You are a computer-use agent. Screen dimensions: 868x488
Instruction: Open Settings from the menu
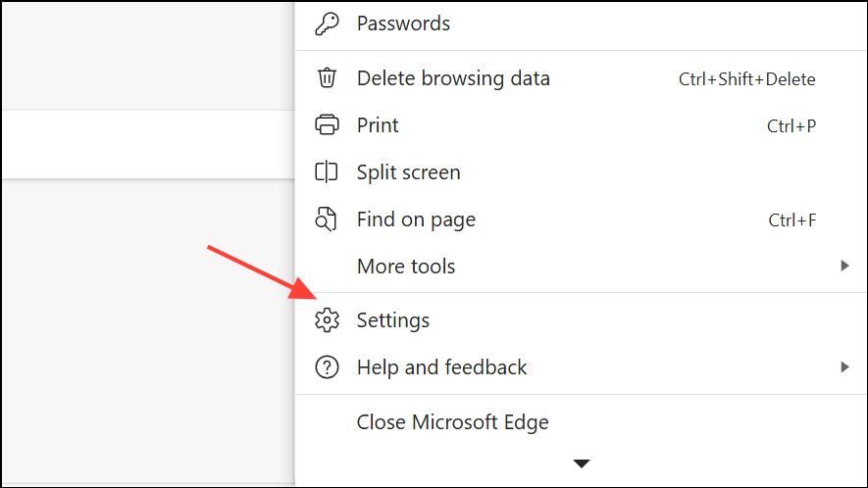[x=393, y=320]
